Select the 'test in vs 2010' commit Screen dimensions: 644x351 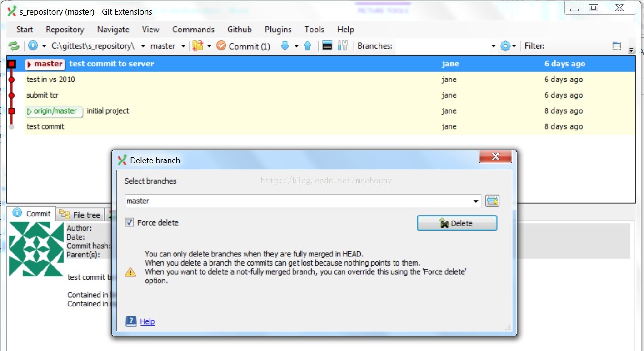321,80
